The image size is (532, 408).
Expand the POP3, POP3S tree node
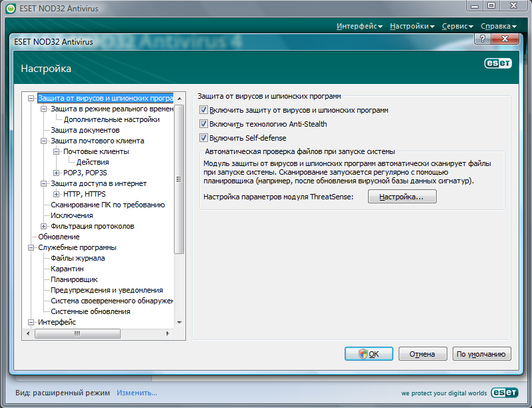pyautogui.click(x=57, y=173)
